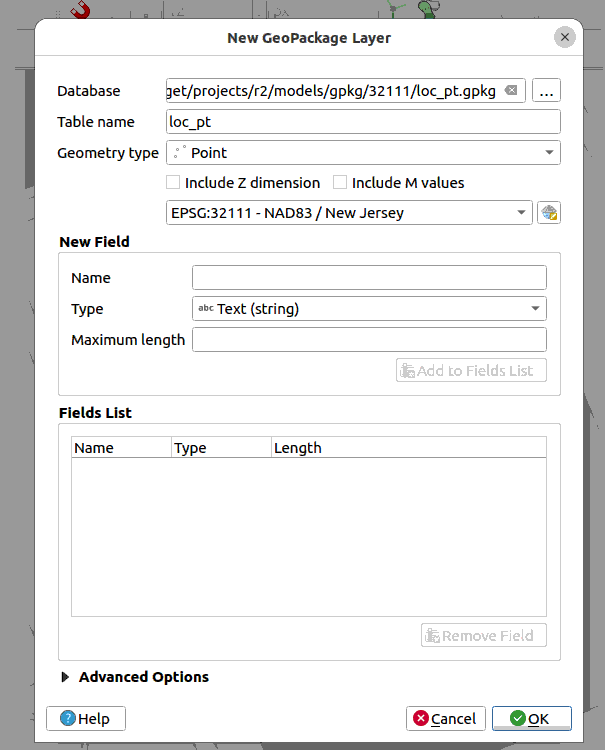Clear the Database file path
Image resolution: width=605 pixels, height=750 pixels.
(x=511, y=91)
